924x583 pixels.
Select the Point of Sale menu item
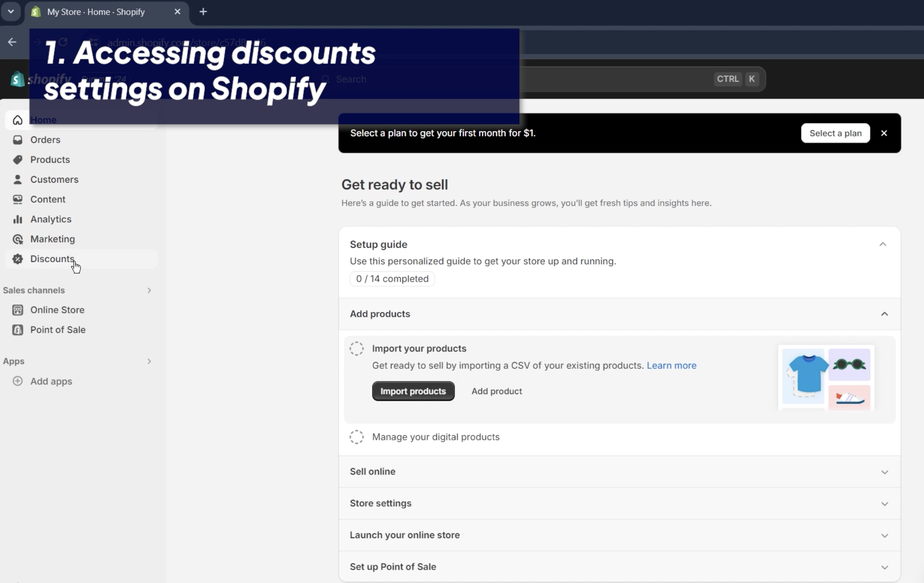click(x=58, y=329)
